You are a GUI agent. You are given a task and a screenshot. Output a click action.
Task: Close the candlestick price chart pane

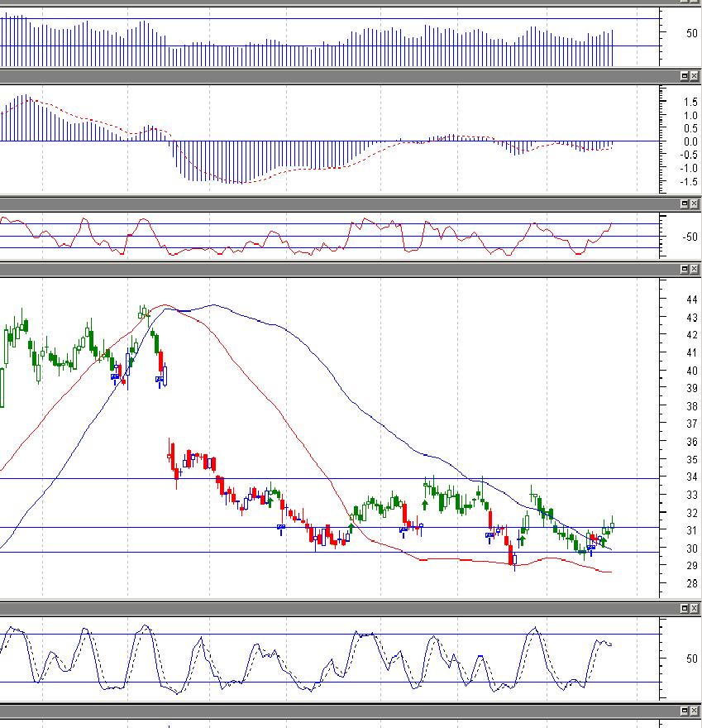(694, 270)
